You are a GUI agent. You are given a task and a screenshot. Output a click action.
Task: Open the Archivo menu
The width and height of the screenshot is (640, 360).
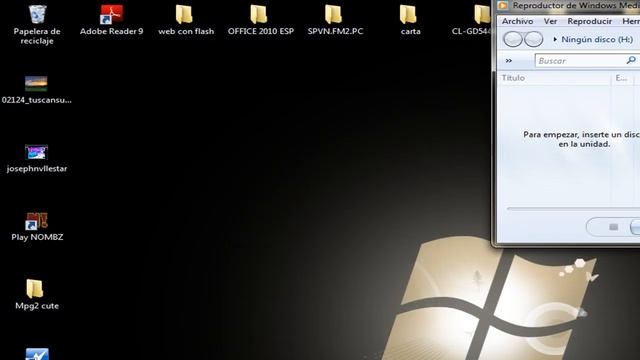[517, 21]
